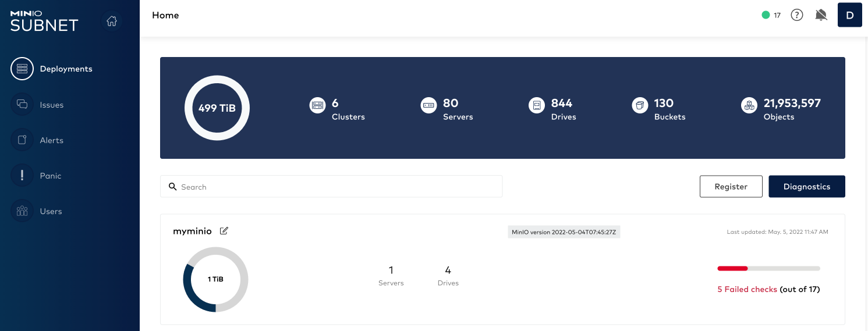This screenshot has height=331, width=868.
Task: Open the Issues chat icon
Action: pyautogui.click(x=22, y=105)
